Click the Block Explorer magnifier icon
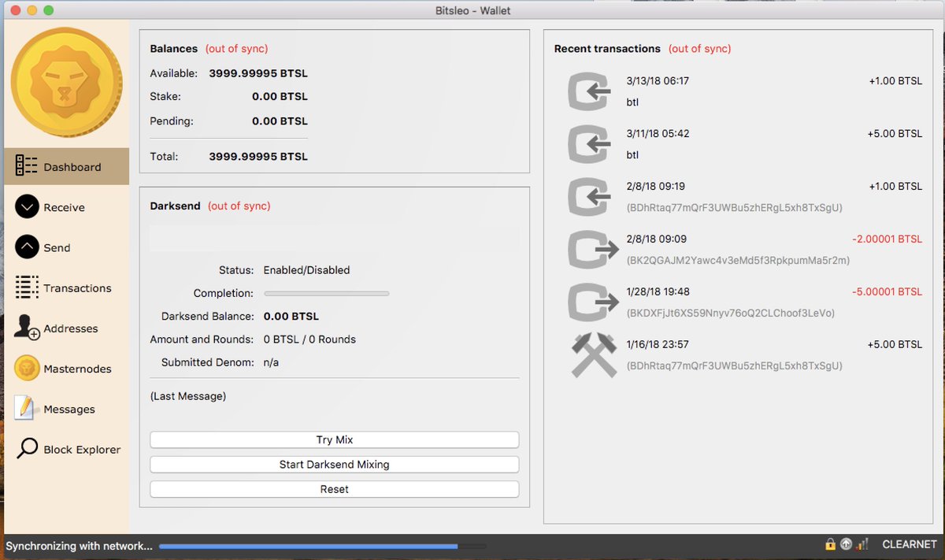The image size is (945, 560). [x=27, y=449]
